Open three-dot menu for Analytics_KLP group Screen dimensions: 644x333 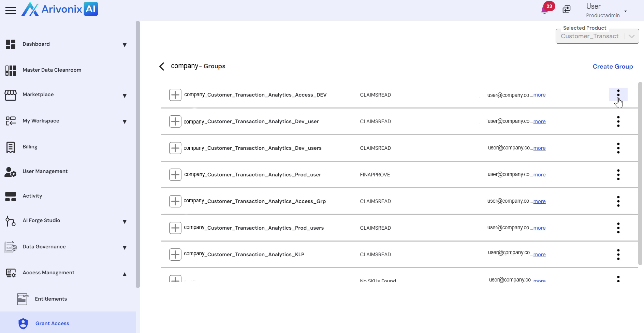click(x=618, y=255)
